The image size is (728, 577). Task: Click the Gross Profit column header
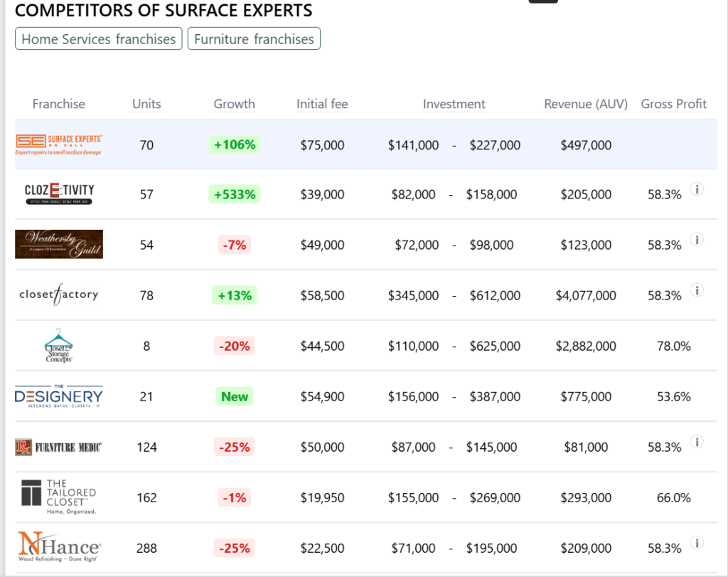point(674,104)
